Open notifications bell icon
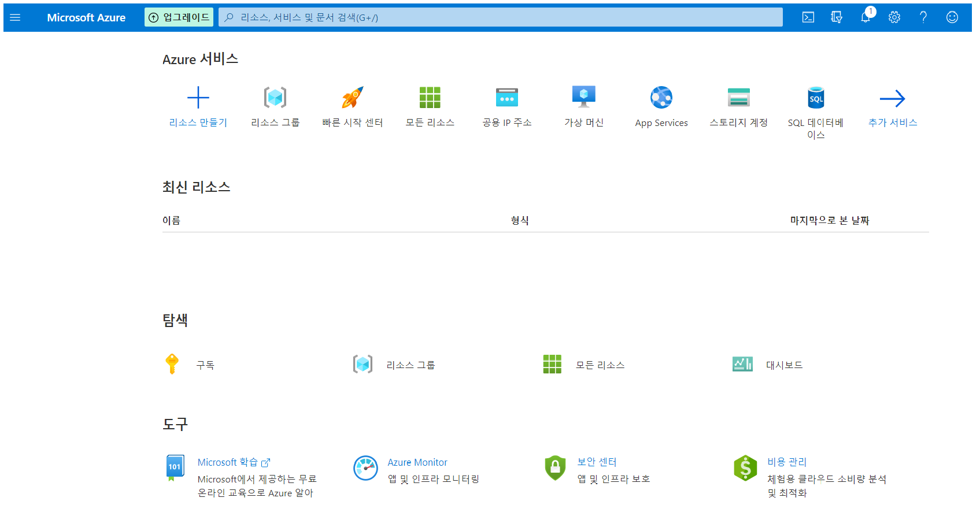980x505 pixels. click(866, 17)
